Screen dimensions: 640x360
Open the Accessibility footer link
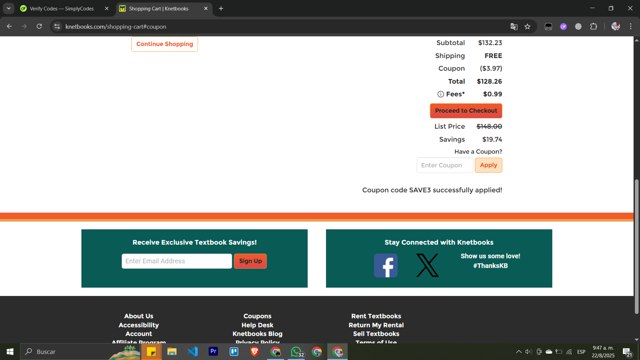139,325
